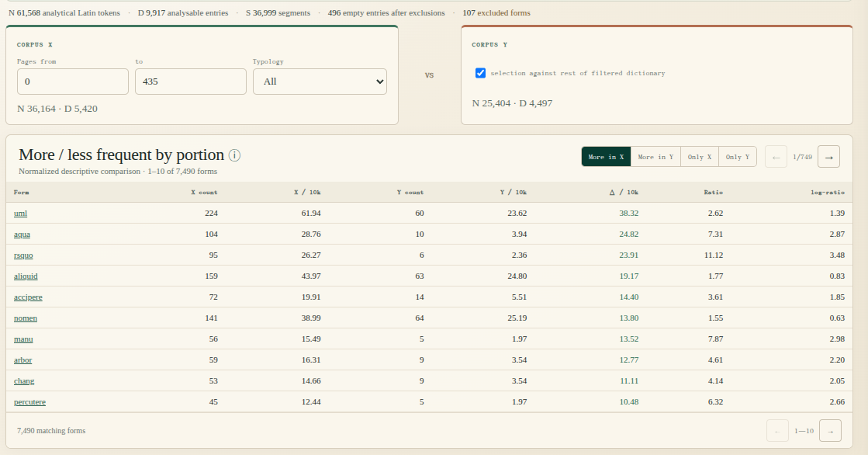Image resolution: width=868 pixels, height=455 pixels.
Task: Click the 1/749 page indicator
Action: pyautogui.click(x=803, y=157)
